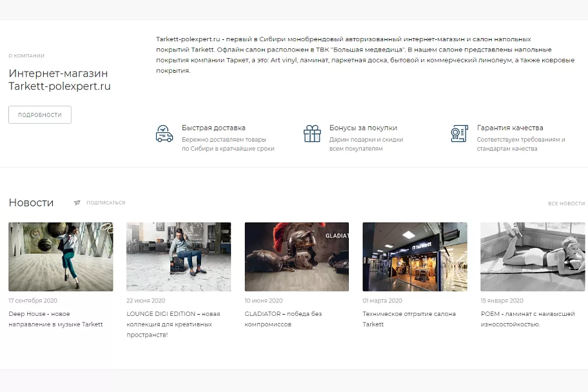Click the 'О КОМПАНИИ' label

[x=26, y=55]
